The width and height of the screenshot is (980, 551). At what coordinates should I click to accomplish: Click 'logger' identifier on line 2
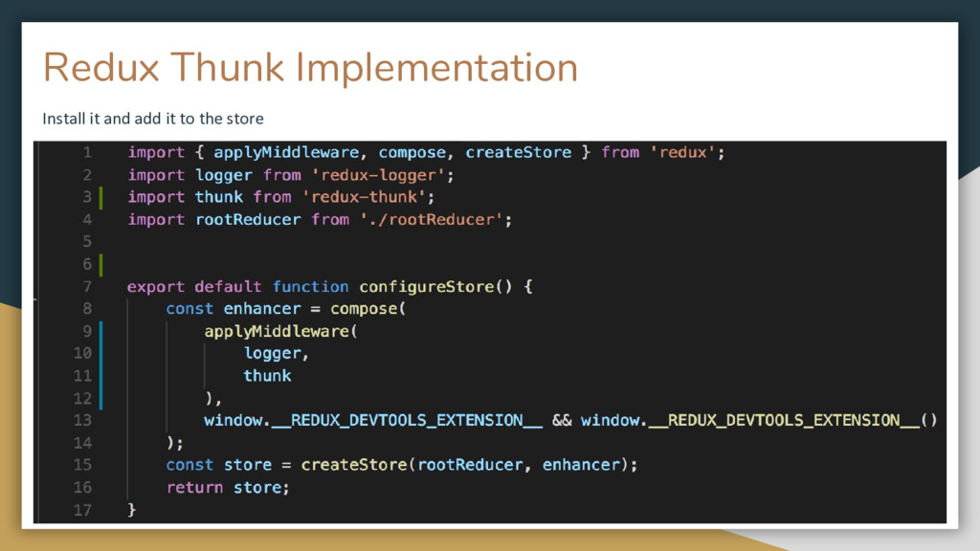[x=224, y=176]
